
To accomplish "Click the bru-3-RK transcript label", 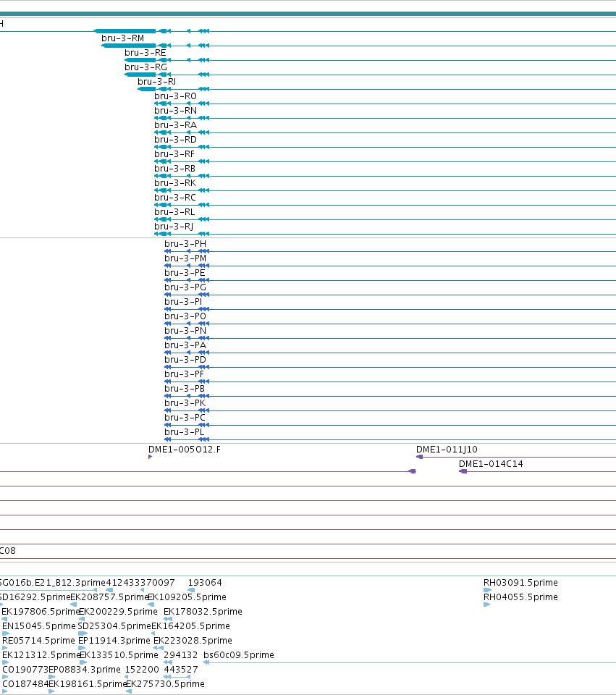I will pos(175,183).
